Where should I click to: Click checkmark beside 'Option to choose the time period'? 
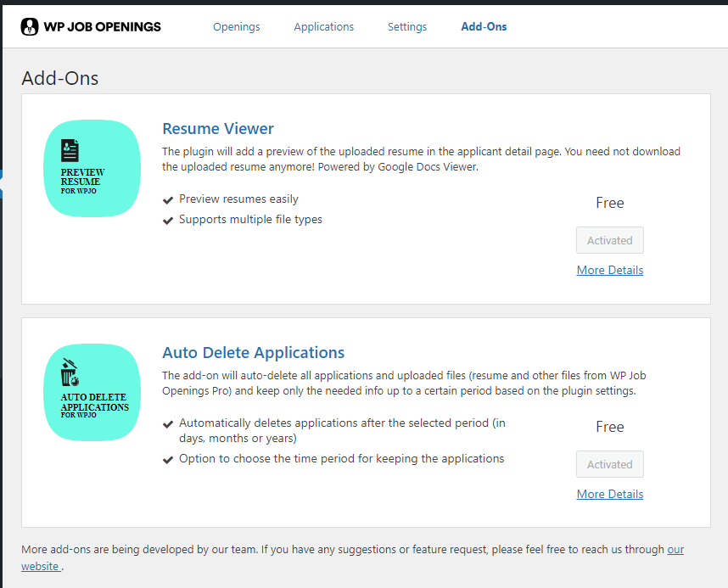pyautogui.click(x=168, y=460)
